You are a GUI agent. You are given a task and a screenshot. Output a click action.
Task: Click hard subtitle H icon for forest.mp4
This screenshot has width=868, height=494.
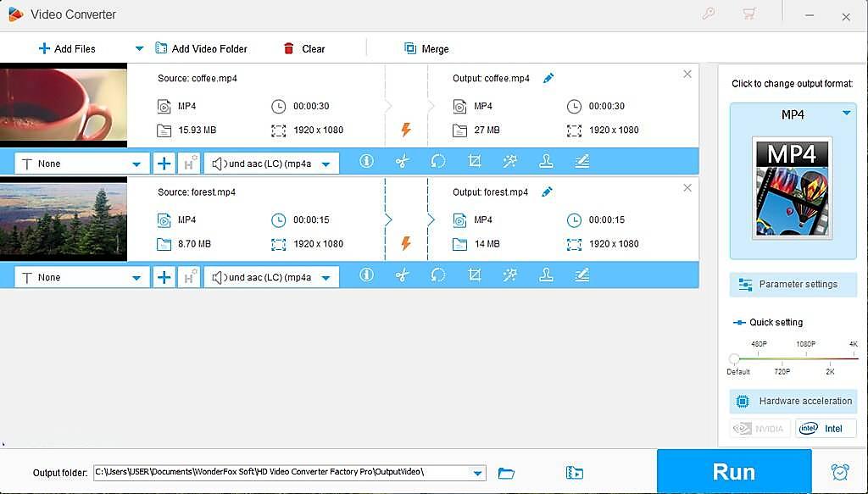pos(189,277)
